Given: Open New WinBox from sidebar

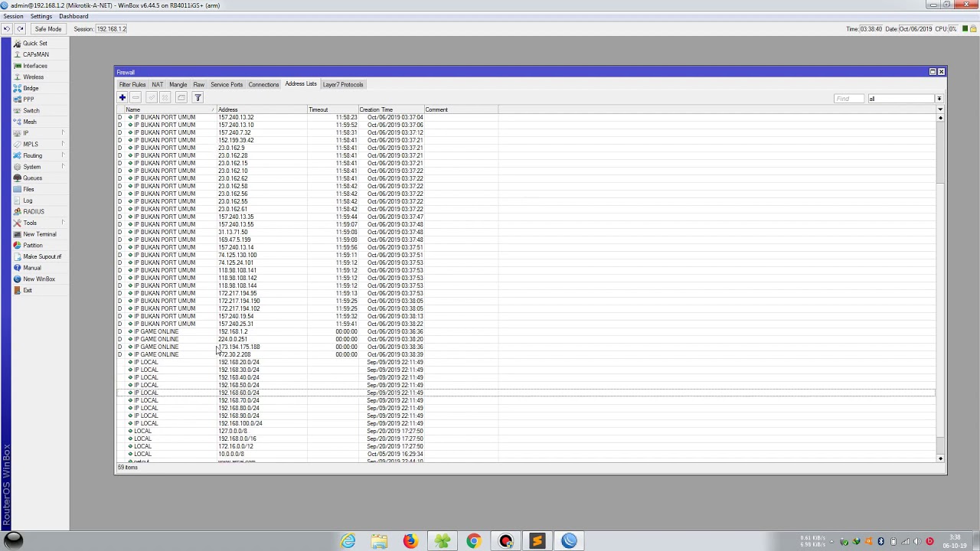Looking at the screenshot, I should pos(38,279).
